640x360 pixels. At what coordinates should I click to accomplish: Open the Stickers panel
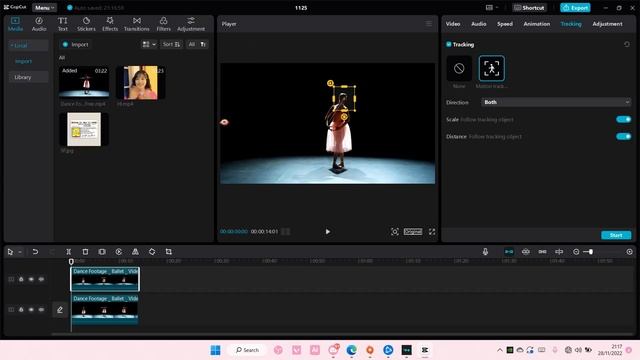86,24
